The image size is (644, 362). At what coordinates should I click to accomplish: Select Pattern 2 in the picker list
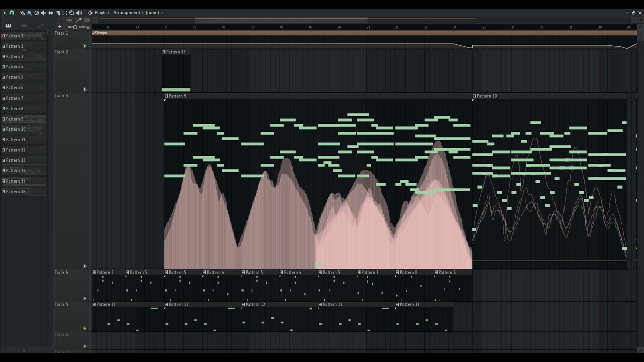pyautogui.click(x=24, y=46)
